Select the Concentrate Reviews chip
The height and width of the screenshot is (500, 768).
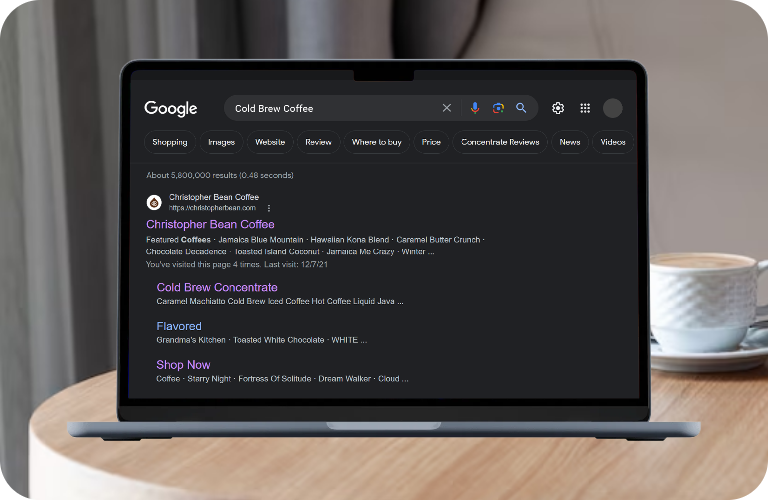click(x=500, y=142)
